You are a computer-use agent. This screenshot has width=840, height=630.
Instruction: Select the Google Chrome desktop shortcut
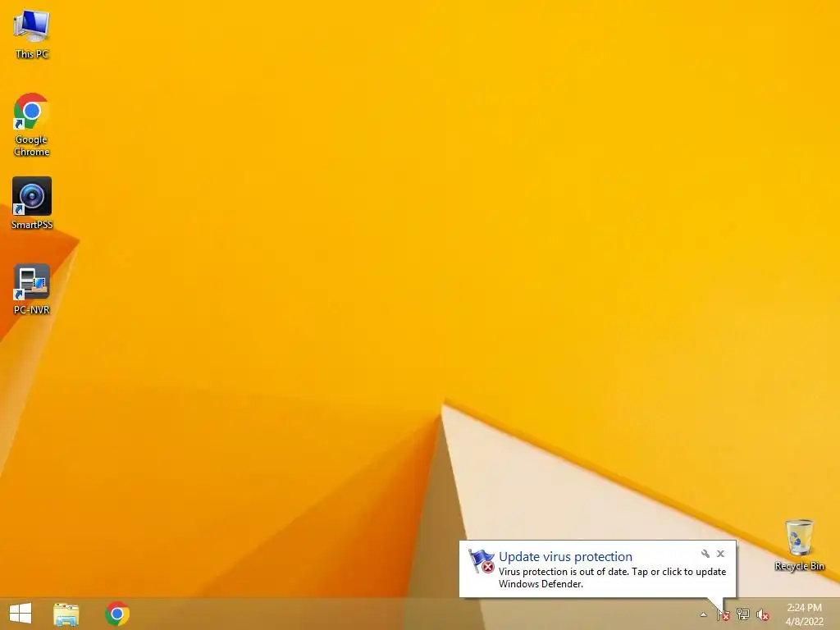pos(32,125)
